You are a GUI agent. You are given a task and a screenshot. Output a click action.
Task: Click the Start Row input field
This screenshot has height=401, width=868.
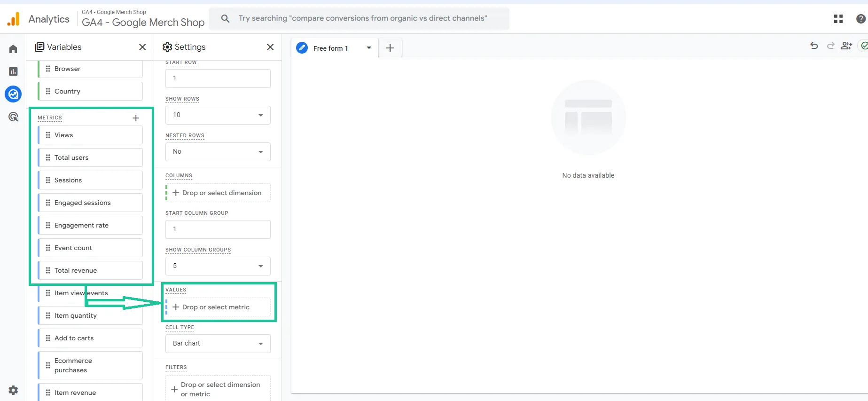218,79
